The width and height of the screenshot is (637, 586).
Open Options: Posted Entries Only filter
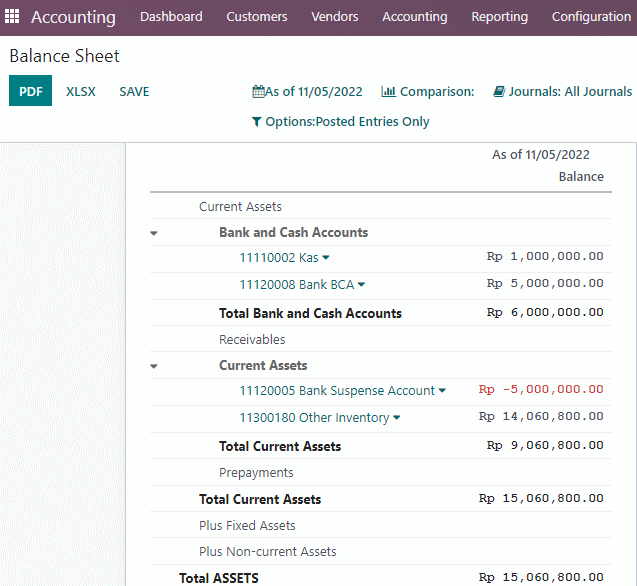[347, 122]
